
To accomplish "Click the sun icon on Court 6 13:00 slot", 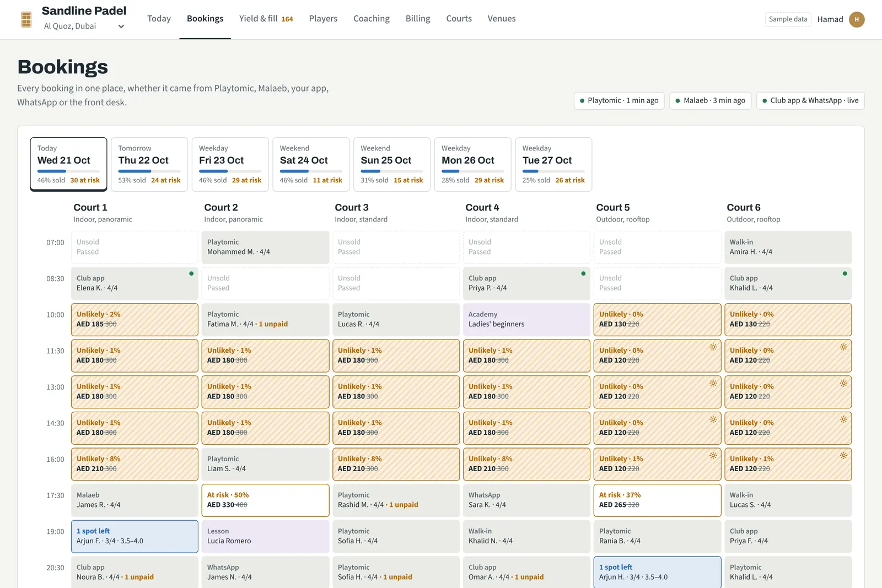I will coord(843,383).
